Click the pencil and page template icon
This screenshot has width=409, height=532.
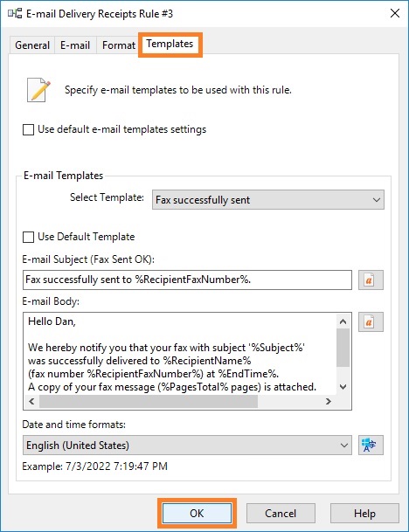point(38,90)
